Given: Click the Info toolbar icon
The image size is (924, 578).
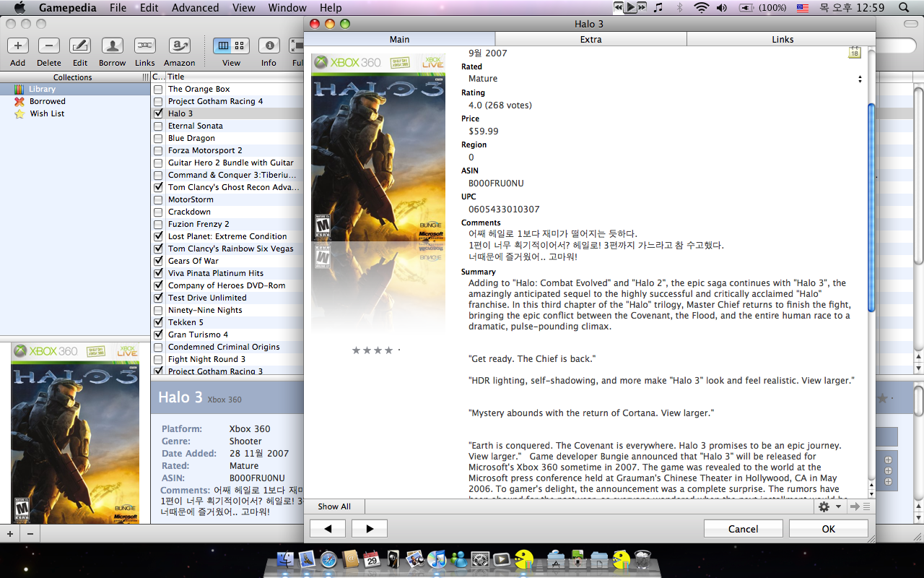Looking at the screenshot, I should (269, 46).
